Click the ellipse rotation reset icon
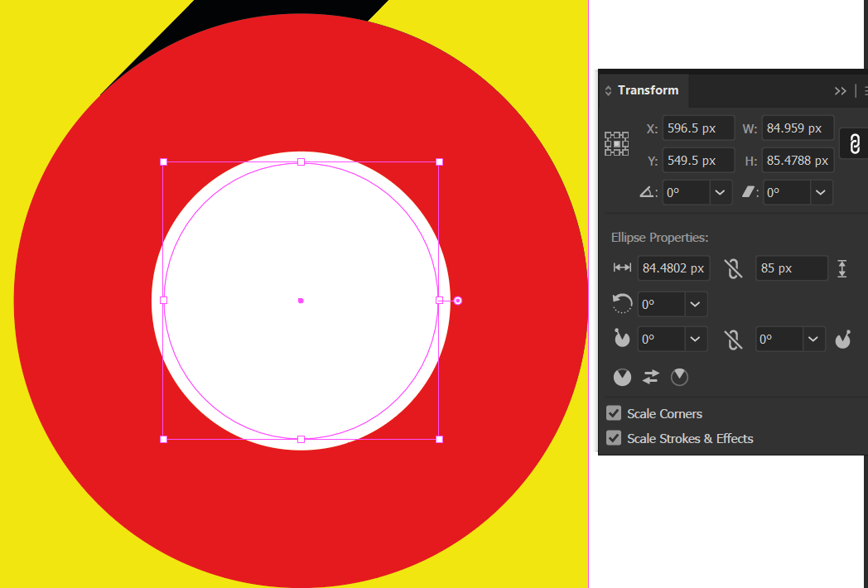Viewport: 868px width, 588px height. click(622, 304)
